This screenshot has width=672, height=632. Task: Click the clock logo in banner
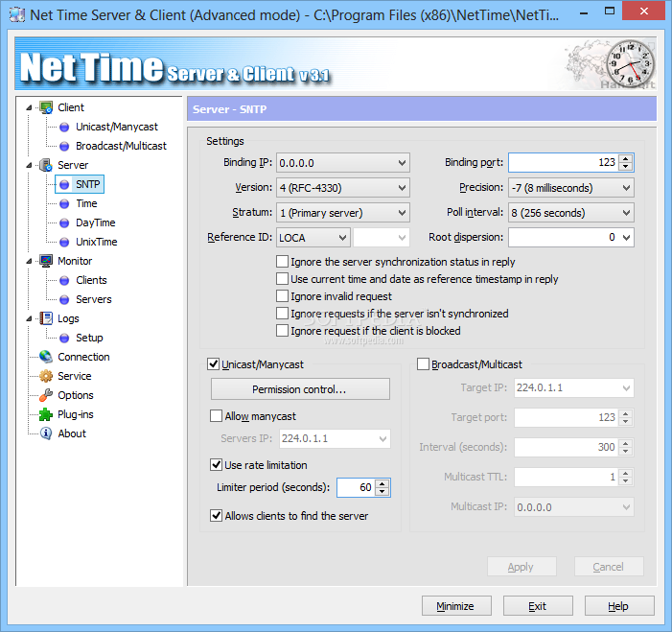(x=631, y=62)
